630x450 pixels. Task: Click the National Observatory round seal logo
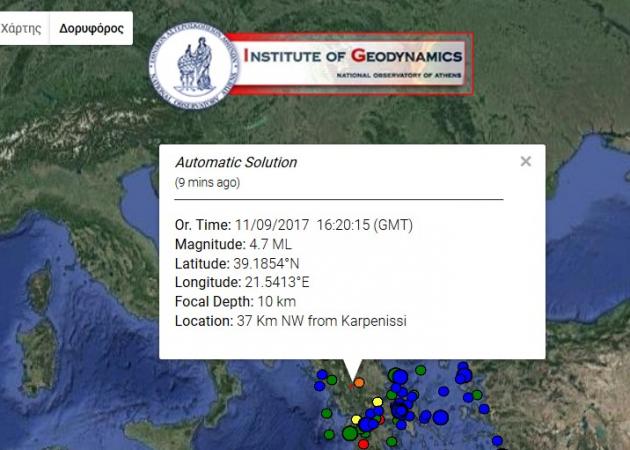(x=194, y=65)
